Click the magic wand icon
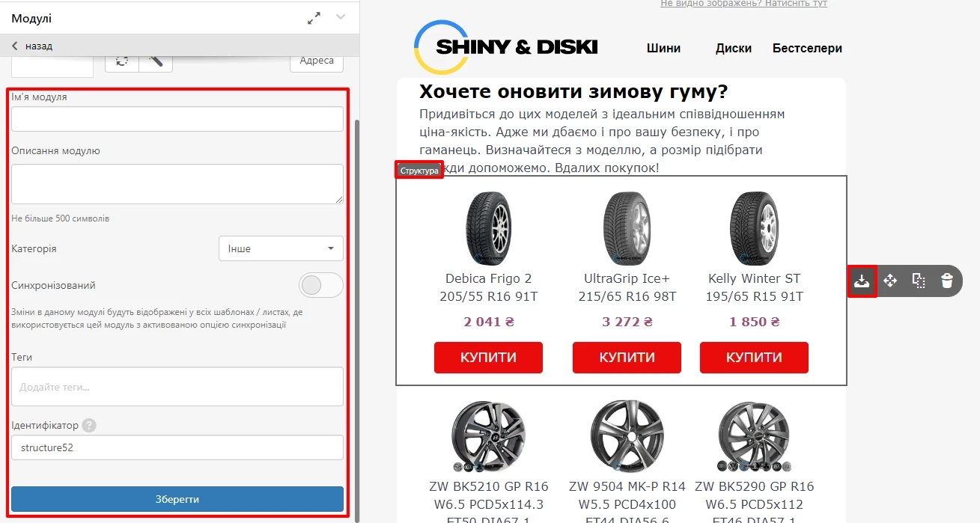Image resolution: width=980 pixels, height=523 pixels. pyautogui.click(x=156, y=61)
